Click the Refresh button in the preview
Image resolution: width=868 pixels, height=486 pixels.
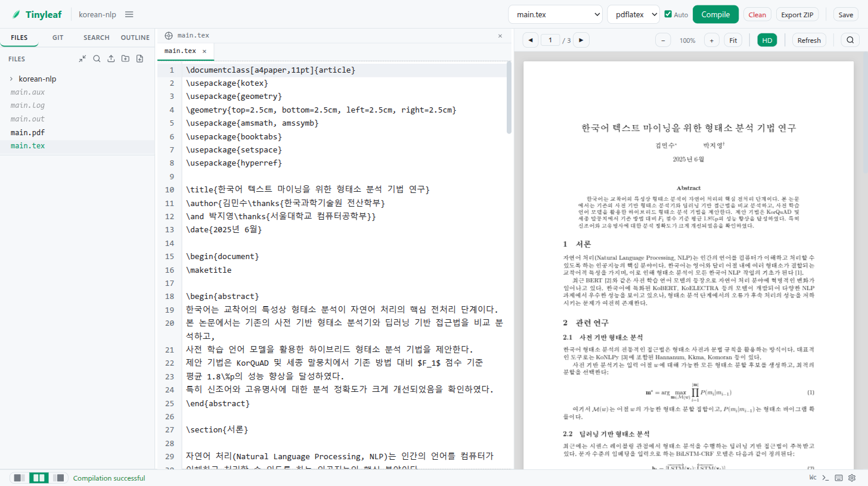click(809, 40)
